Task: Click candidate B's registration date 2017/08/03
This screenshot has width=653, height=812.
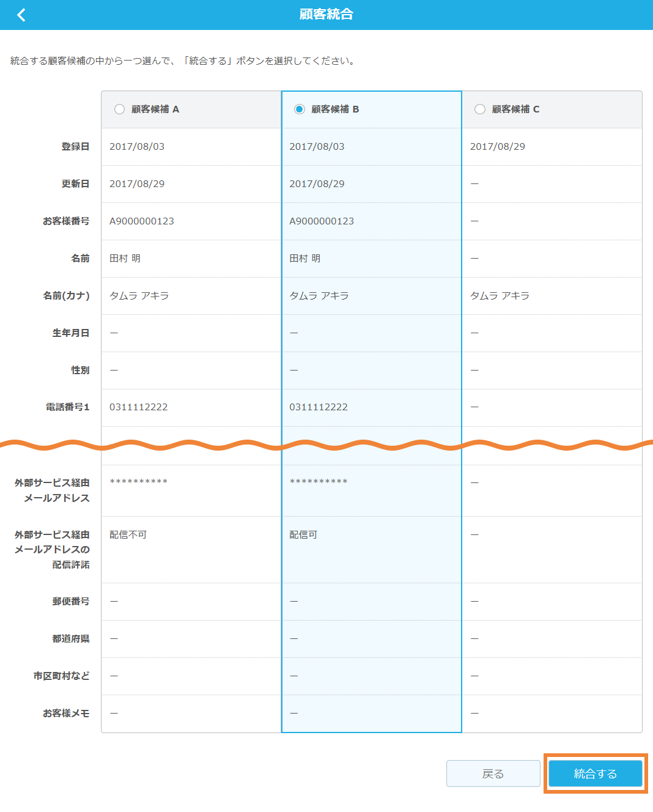Action: tap(317, 146)
